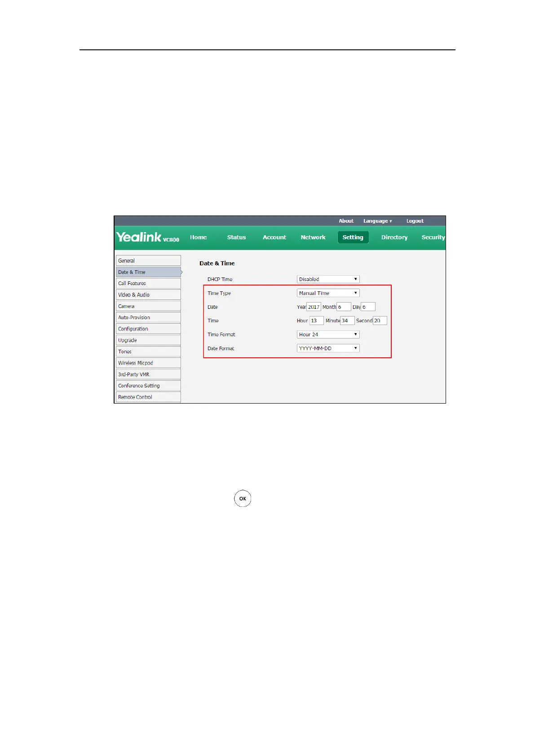Open Wireless Micpod sidebar item
The image size is (535, 756).
[x=148, y=363]
